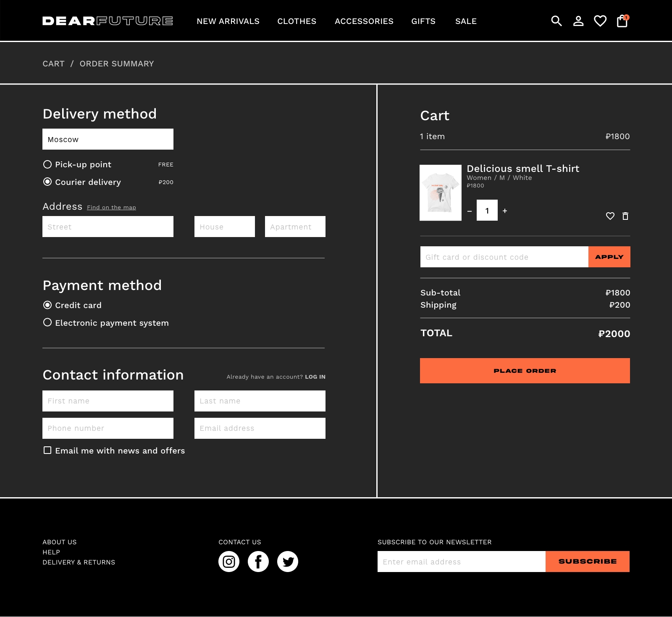Increase T-shirt quantity with plus

[x=505, y=211]
